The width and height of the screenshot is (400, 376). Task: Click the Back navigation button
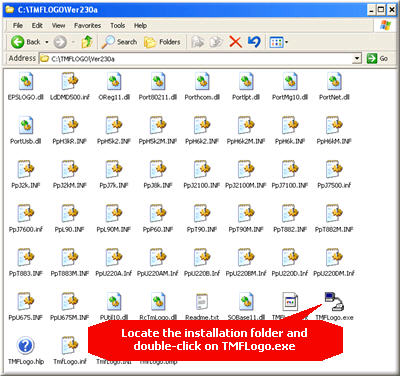25,42
